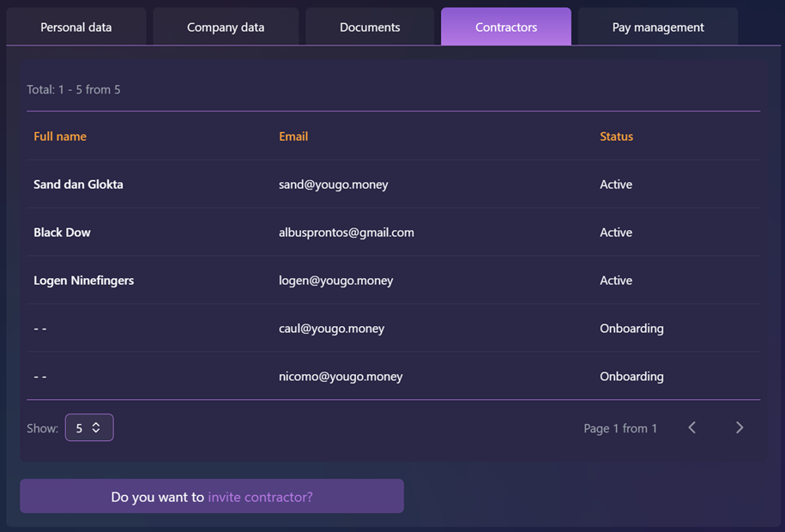This screenshot has height=532, width=785.
Task: Sort by the Email column header
Action: pyautogui.click(x=293, y=136)
